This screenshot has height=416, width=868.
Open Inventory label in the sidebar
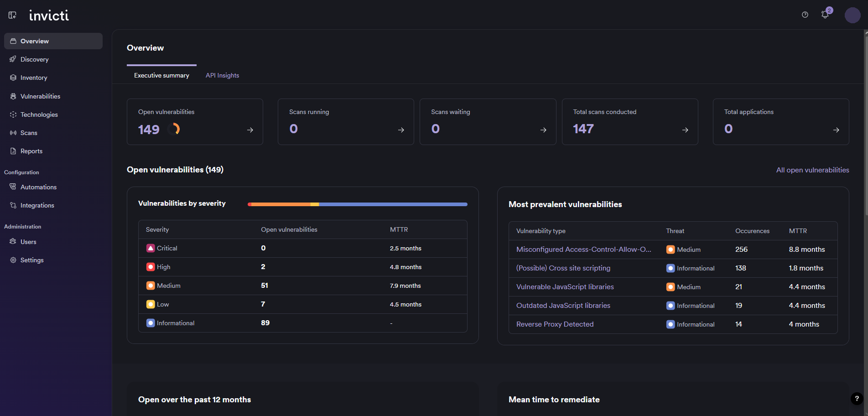[34, 78]
